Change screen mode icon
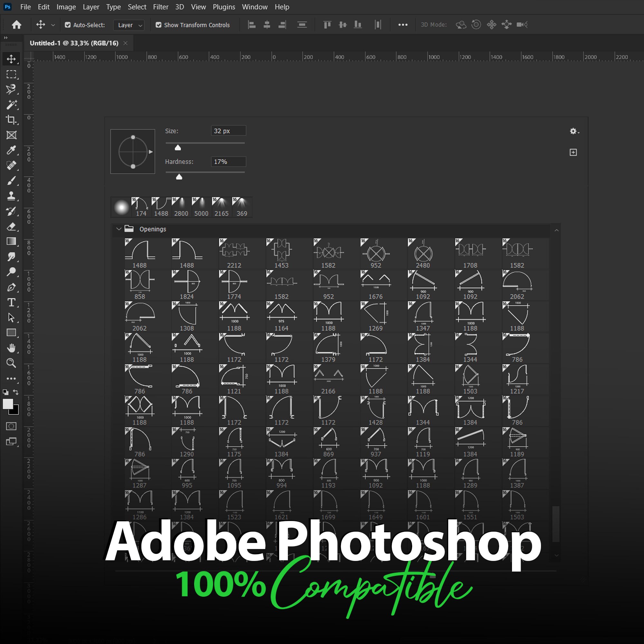 (x=11, y=442)
